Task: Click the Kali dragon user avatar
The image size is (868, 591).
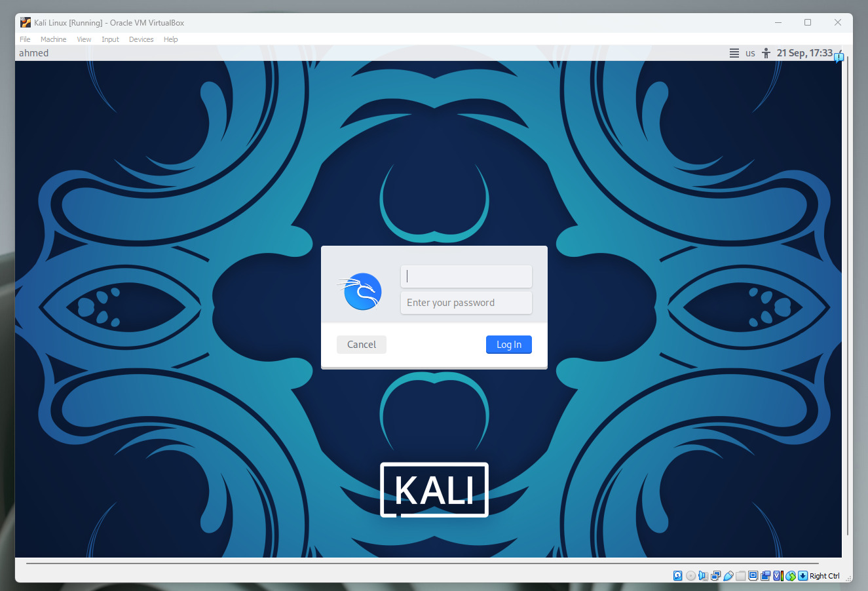Action: 360,292
